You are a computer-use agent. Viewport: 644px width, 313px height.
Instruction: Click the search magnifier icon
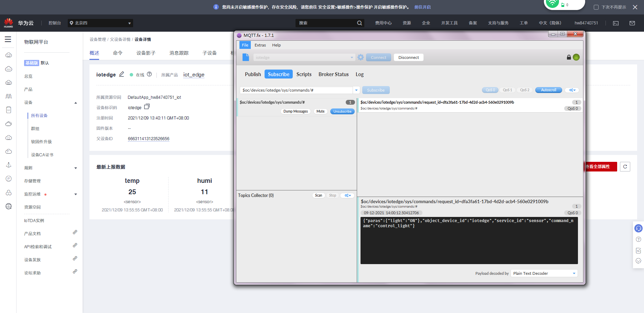coord(359,23)
